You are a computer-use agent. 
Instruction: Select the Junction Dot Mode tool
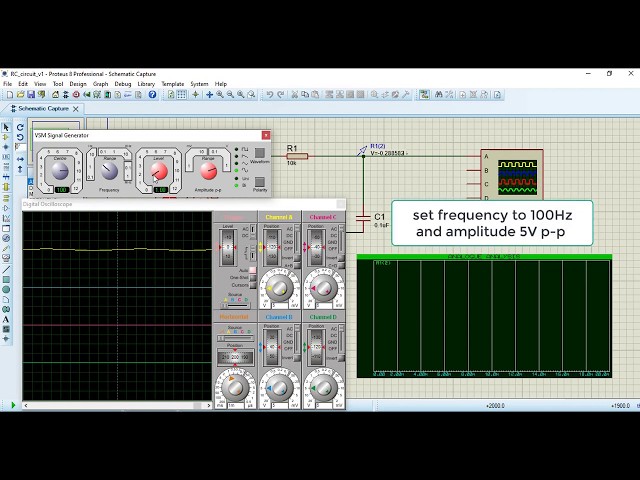6,147
